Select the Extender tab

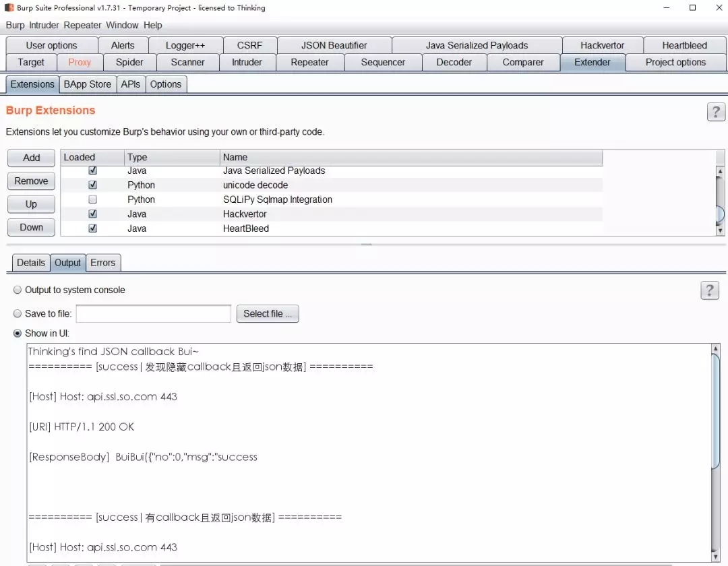(593, 62)
